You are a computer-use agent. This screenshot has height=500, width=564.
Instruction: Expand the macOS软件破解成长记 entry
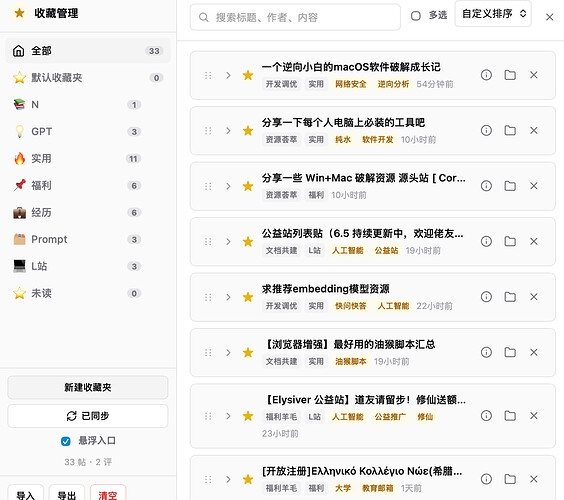tap(228, 75)
